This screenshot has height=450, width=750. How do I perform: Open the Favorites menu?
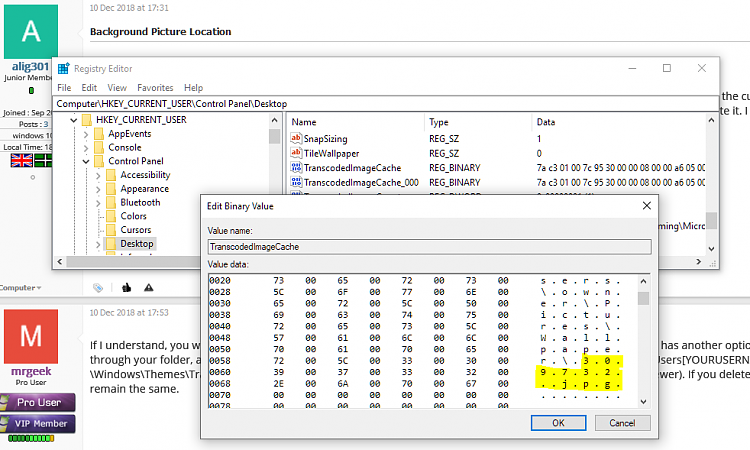point(155,88)
